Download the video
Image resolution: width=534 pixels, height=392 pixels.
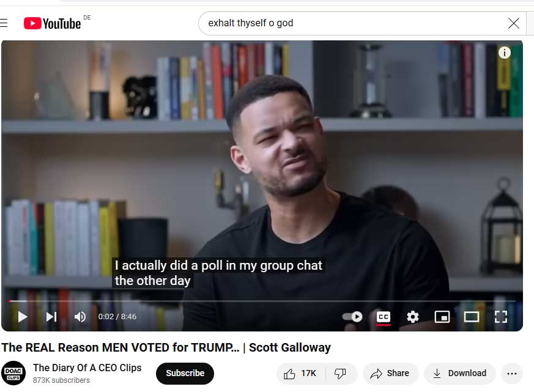pos(459,374)
